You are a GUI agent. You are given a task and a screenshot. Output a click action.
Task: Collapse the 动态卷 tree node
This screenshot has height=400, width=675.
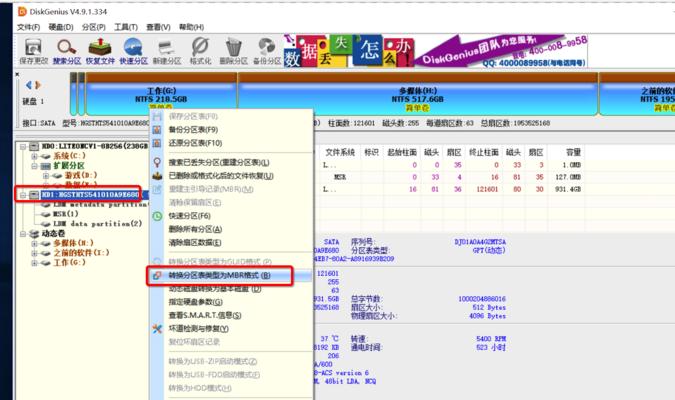coord(23,234)
